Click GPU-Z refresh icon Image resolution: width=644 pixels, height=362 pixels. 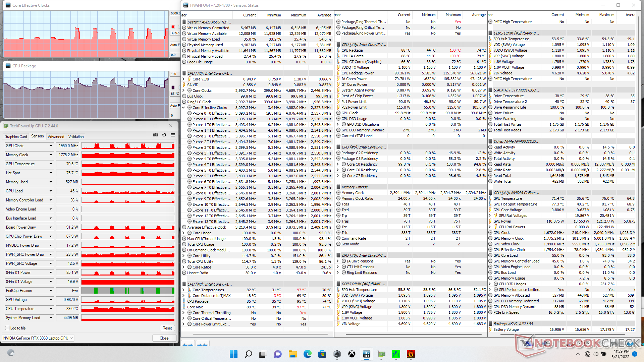click(x=164, y=135)
